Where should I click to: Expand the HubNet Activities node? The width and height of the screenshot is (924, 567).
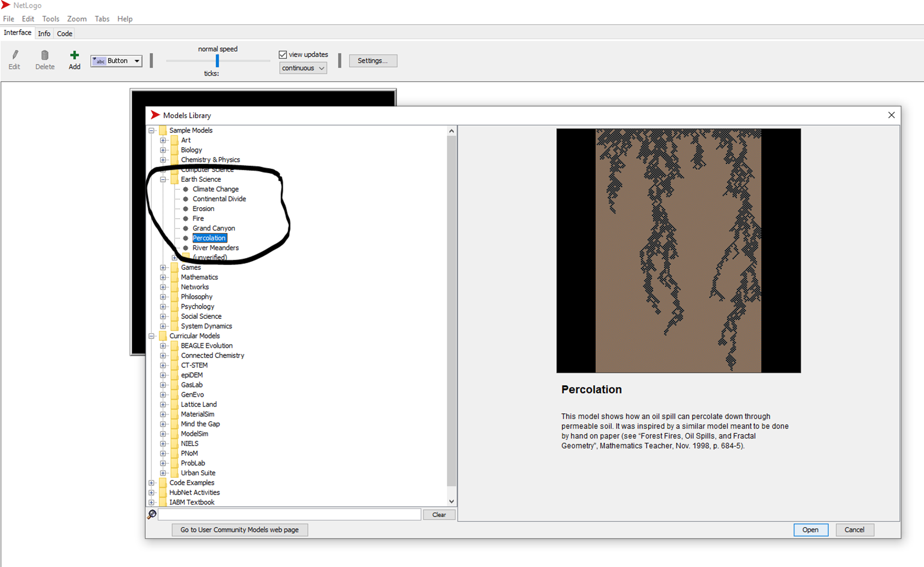(x=152, y=493)
